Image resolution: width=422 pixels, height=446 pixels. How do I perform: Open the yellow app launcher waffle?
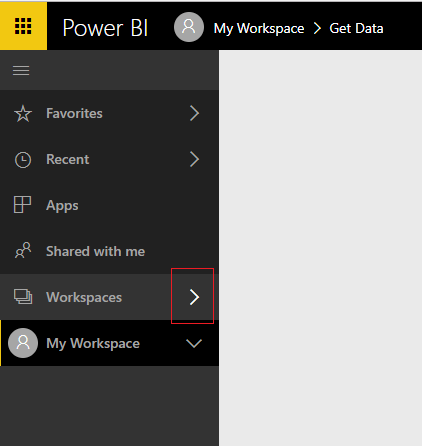pyautogui.click(x=23, y=26)
